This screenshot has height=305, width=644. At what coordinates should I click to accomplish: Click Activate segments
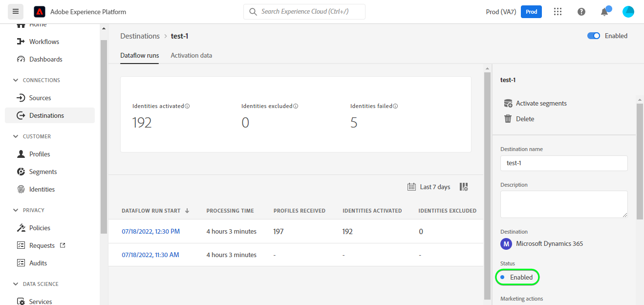click(x=541, y=103)
